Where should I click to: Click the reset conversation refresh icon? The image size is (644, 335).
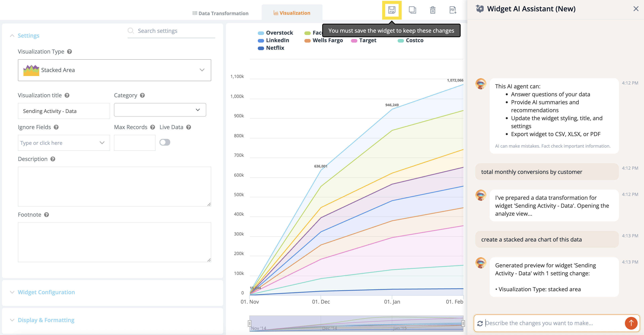480,323
